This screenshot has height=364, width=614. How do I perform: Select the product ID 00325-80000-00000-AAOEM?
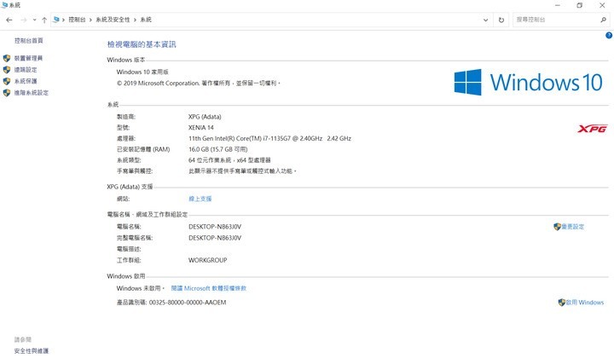coord(188,302)
